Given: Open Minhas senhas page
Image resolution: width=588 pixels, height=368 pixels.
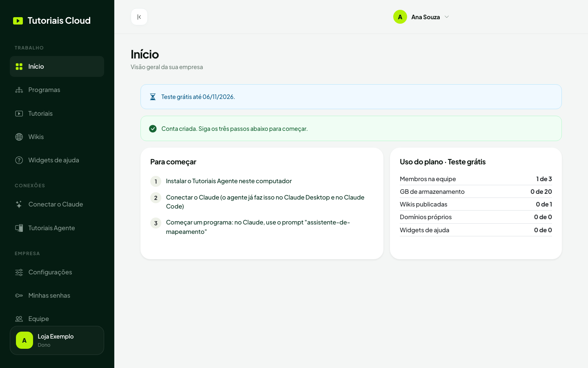Looking at the screenshot, I should click(57, 295).
